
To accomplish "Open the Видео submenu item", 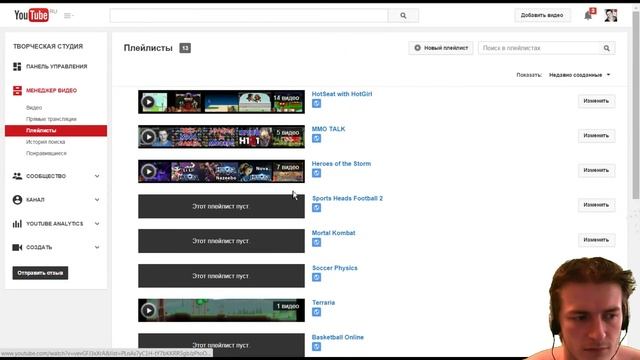I will point(34,108).
